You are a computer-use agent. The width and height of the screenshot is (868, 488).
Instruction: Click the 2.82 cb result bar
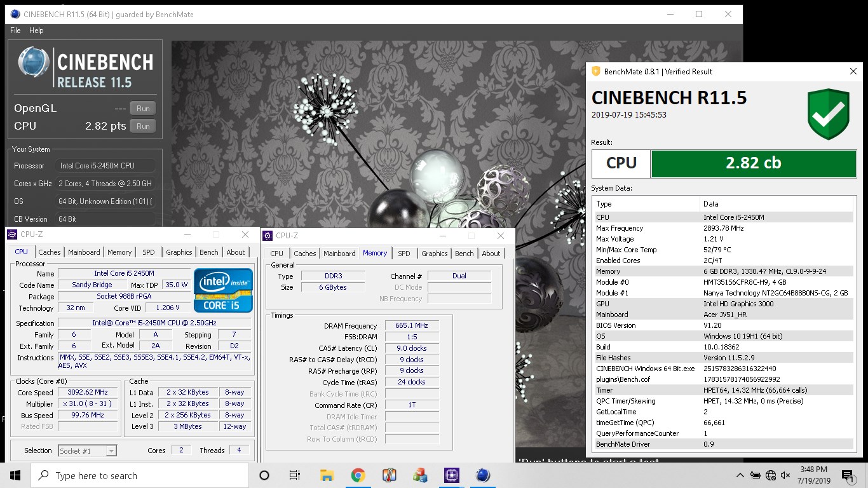pyautogui.click(x=754, y=163)
